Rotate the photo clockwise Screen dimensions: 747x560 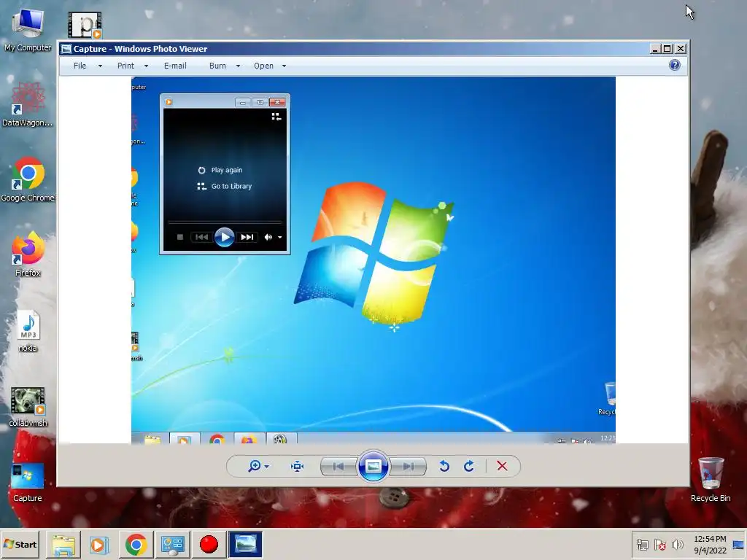click(x=469, y=466)
